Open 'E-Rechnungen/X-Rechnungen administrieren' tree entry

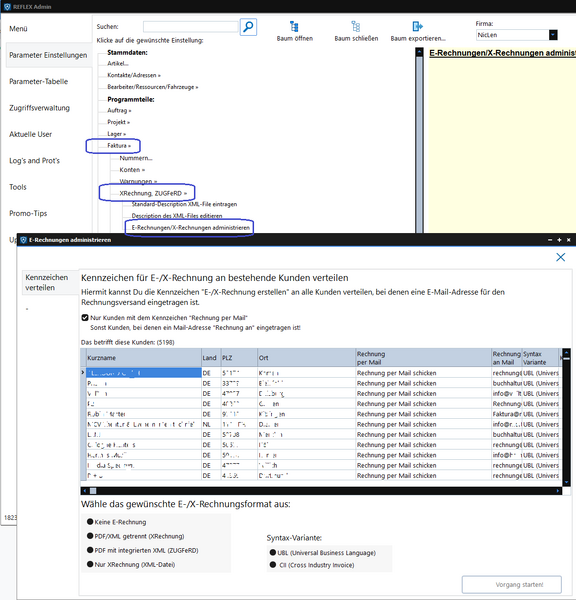tap(190, 228)
